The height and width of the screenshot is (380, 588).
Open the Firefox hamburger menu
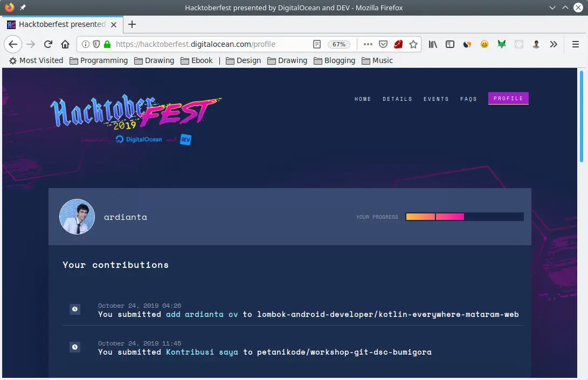point(576,44)
